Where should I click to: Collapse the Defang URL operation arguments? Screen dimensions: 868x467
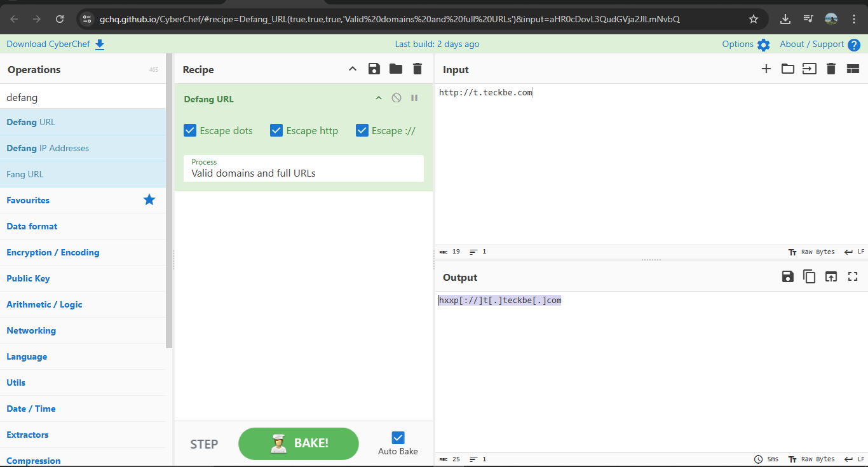(379, 98)
